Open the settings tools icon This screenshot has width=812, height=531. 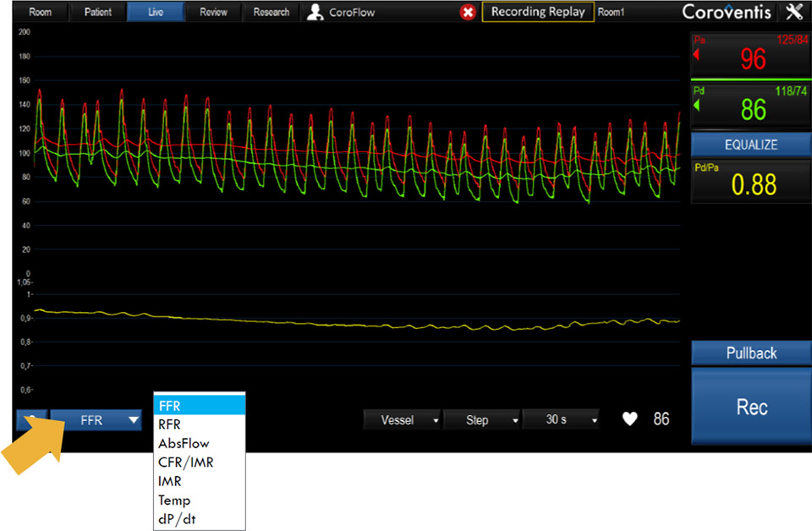pos(794,11)
